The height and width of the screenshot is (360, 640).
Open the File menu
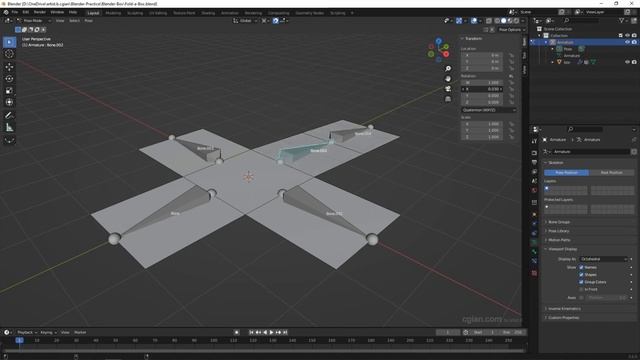pos(15,12)
